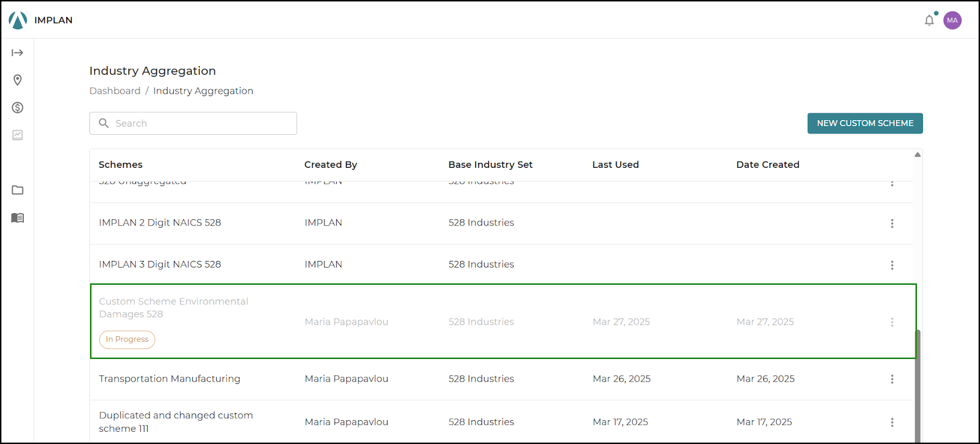Click Mar 17, 2025 Date Created cell
The width and height of the screenshot is (980, 444).
tap(764, 422)
